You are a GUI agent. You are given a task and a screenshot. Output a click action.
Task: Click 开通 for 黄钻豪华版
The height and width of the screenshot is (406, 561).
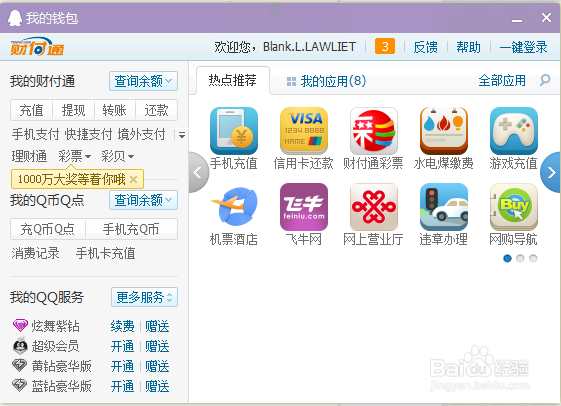122,366
